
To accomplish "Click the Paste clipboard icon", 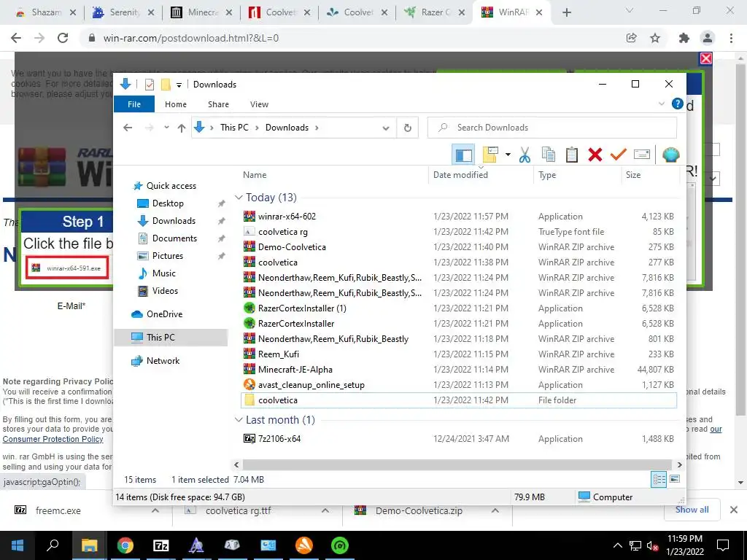I will point(572,155).
